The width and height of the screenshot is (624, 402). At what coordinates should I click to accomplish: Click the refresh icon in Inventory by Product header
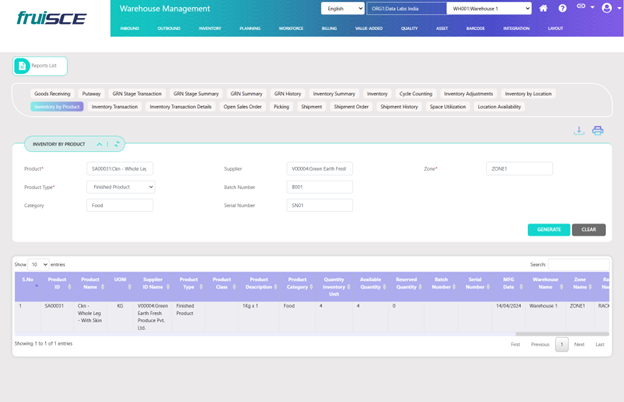click(x=116, y=144)
